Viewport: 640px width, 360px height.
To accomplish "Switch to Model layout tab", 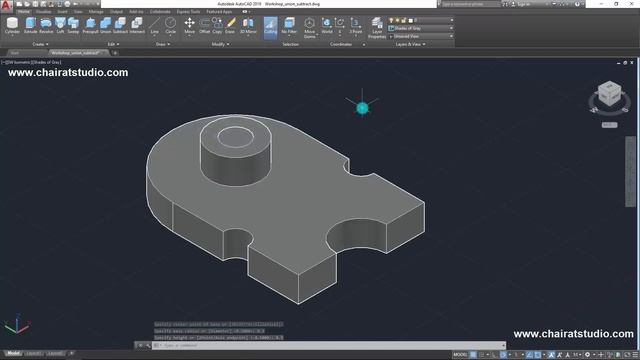I will pos(13,353).
